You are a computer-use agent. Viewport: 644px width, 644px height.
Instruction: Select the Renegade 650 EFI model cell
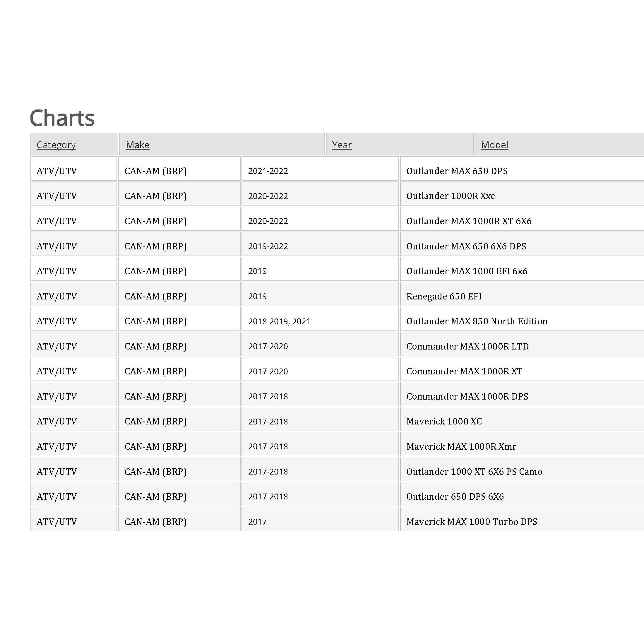pos(522,294)
